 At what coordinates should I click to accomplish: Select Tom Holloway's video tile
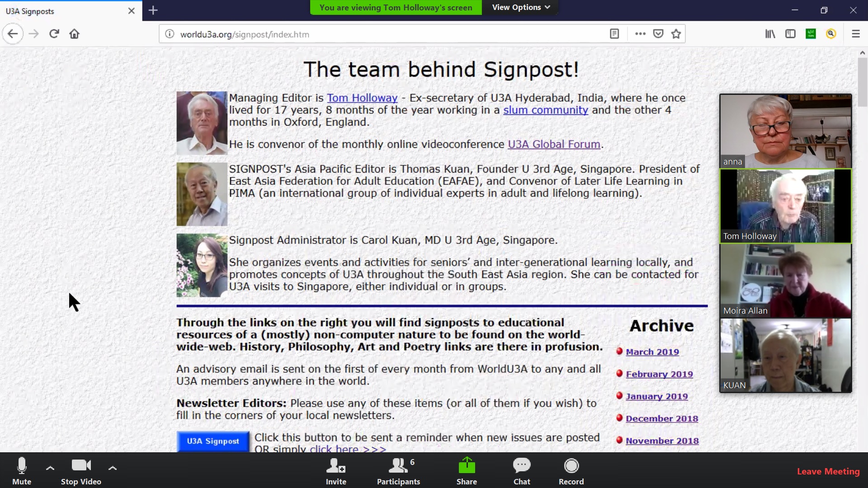pos(786,206)
